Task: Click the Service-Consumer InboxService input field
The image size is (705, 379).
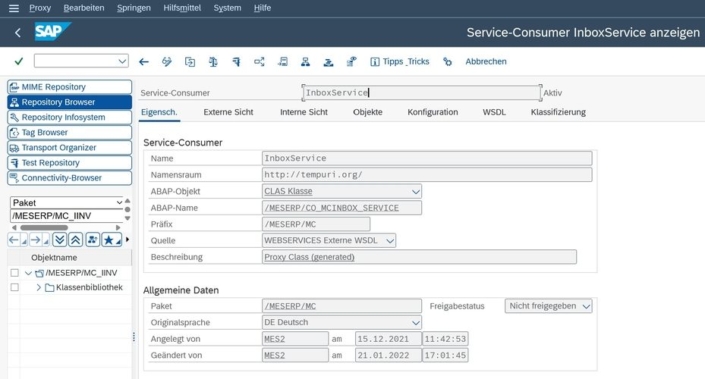Action: (422, 93)
